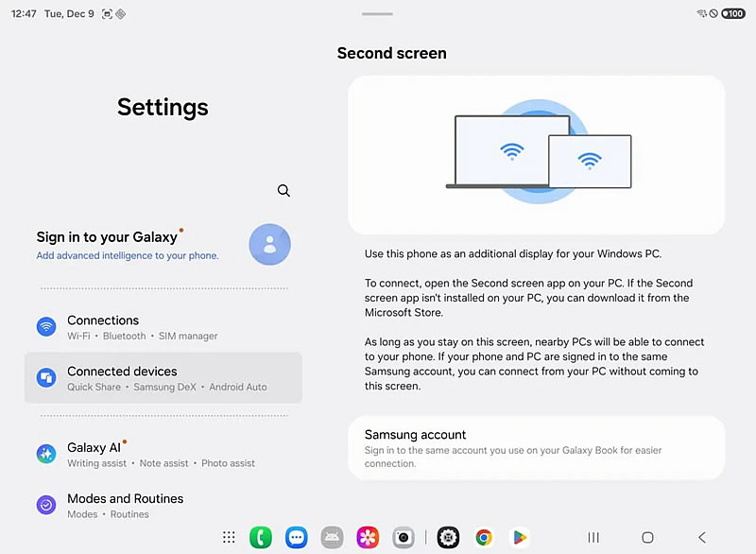Tap the Recents navigation button
756x554 pixels.
coord(593,537)
